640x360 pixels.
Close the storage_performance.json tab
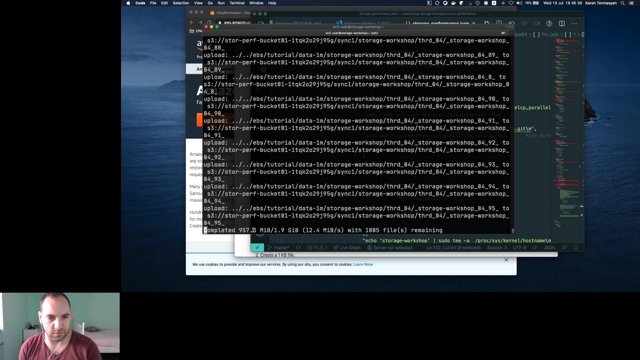[473, 23]
